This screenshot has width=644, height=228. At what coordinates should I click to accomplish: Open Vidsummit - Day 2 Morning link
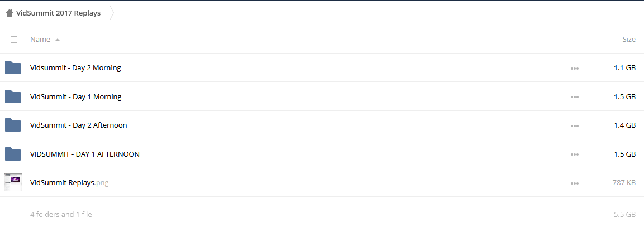coord(75,67)
